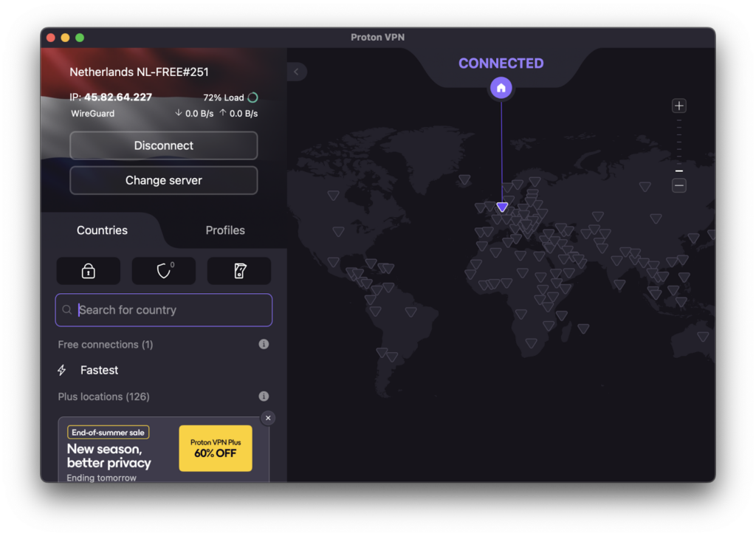Click the Ending tomorrow text
The width and height of the screenshot is (756, 536).
pos(101,478)
